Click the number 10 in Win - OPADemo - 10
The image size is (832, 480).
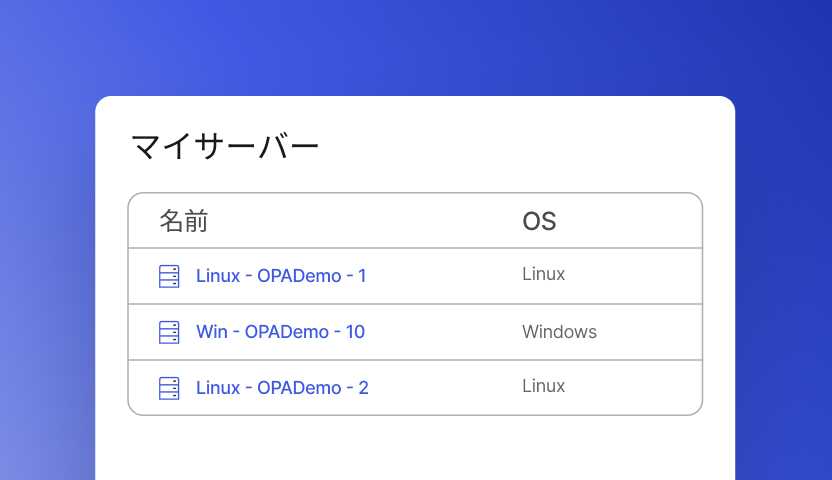[356, 332]
